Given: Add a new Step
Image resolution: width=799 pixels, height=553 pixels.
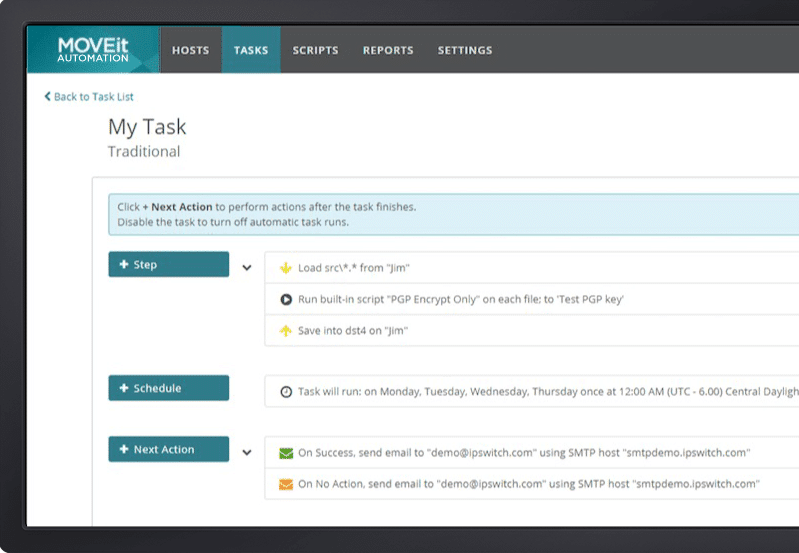Looking at the screenshot, I should (168, 265).
